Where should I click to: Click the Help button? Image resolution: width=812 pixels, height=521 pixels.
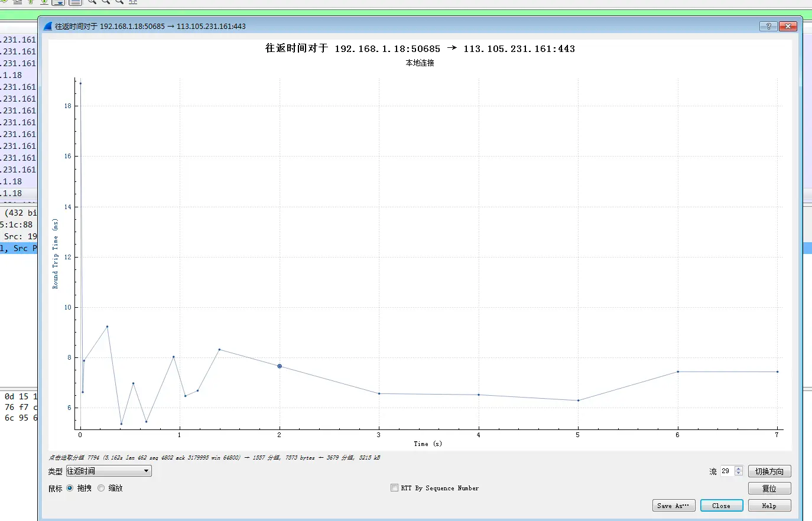coord(769,506)
